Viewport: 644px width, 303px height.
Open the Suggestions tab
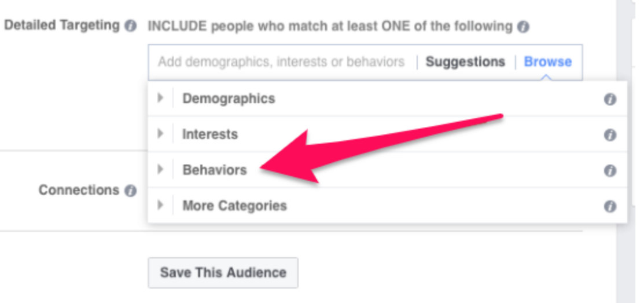(x=465, y=61)
